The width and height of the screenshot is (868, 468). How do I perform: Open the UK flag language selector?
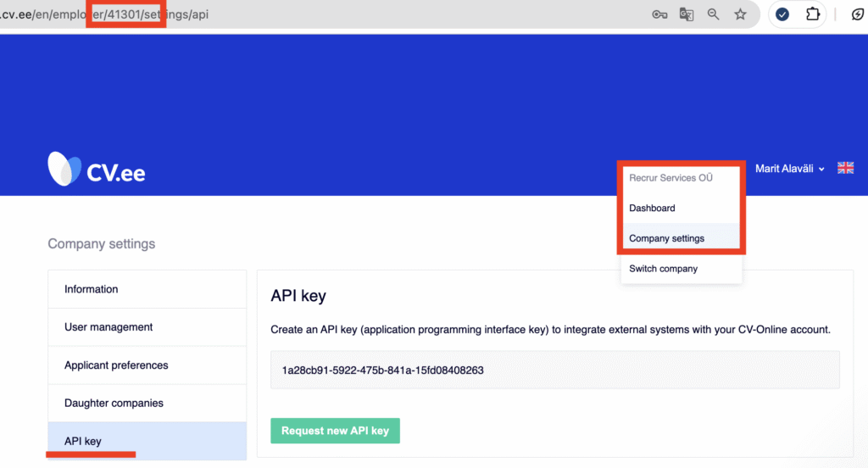click(845, 169)
